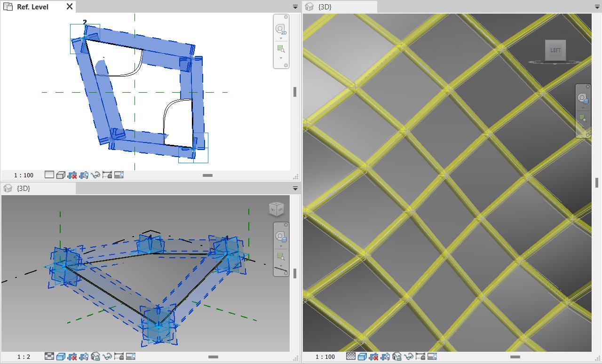Toggle Crop View in the 1:2 3D view
The image size is (602, 364).
[x=72, y=356]
